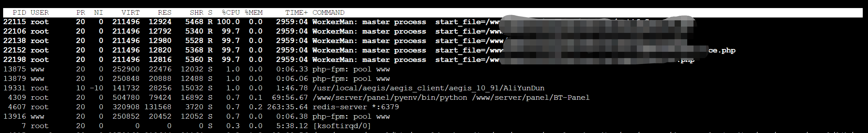The height and width of the screenshot is (133, 868).
Task: Click the %CPU column header
Action: click(x=231, y=13)
